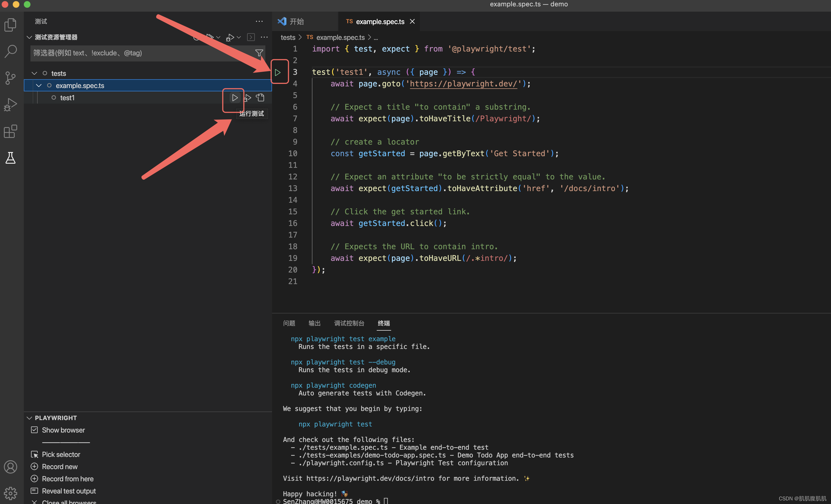831x504 pixels.
Task: Click Pick selector label
Action: [61, 454]
